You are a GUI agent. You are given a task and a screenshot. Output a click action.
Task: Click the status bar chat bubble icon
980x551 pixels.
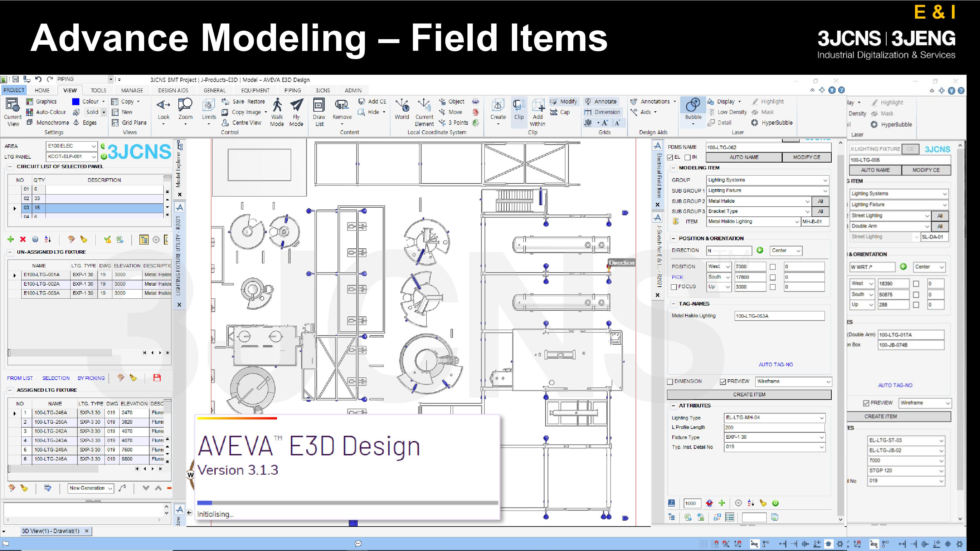(358, 544)
